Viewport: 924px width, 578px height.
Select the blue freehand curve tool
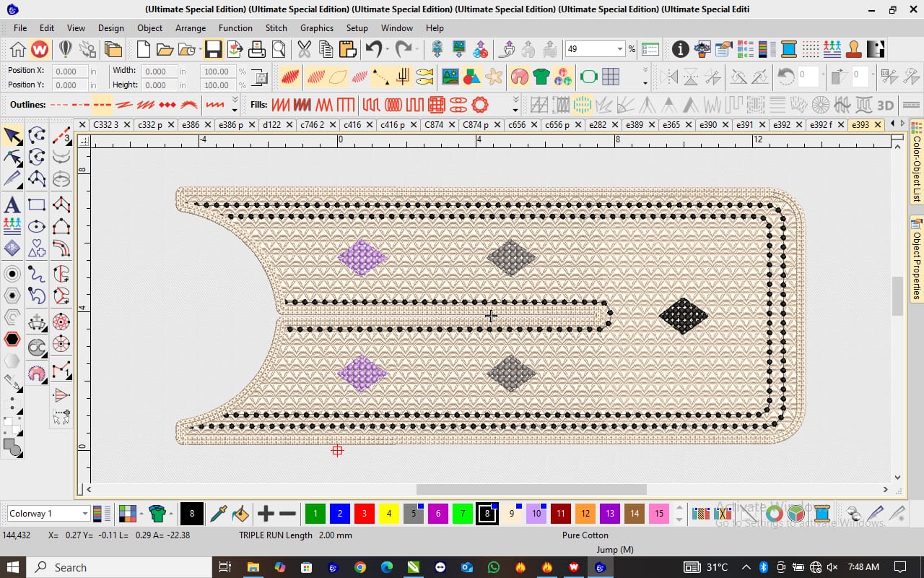point(37,274)
